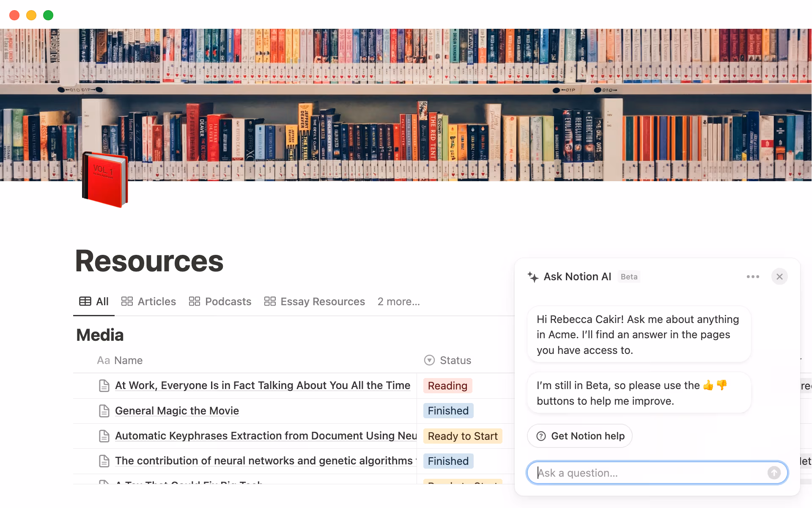Image resolution: width=812 pixels, height=508 pixels.
Task: Switch to the Articles view
Action: 156,301
